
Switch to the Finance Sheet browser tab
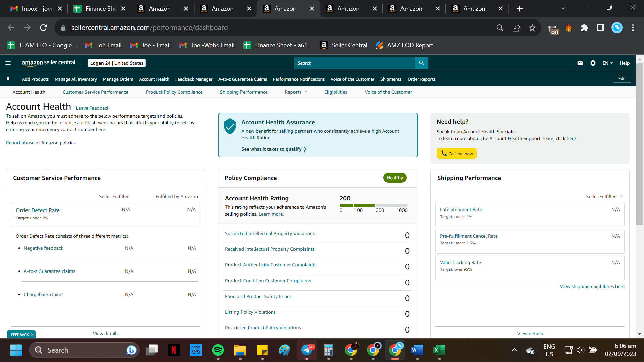(x=100, y=9)
